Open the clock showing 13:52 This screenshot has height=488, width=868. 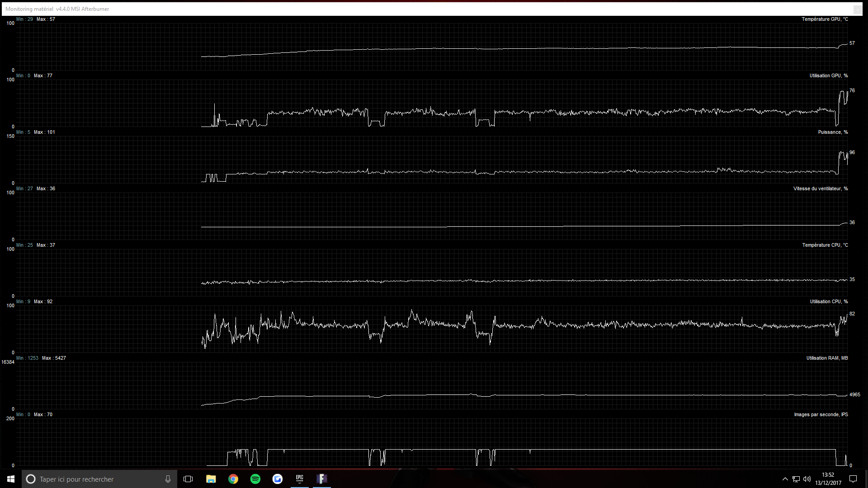[828, 479]
